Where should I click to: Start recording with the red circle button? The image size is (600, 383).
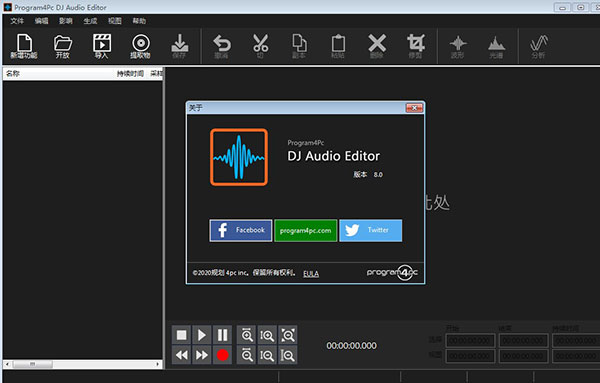[x=222, y=355]
